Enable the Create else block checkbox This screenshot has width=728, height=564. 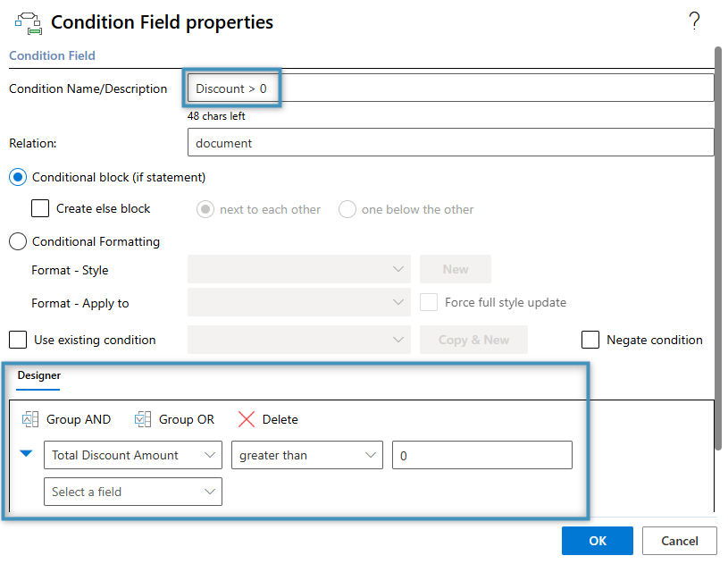click(39, 208)
